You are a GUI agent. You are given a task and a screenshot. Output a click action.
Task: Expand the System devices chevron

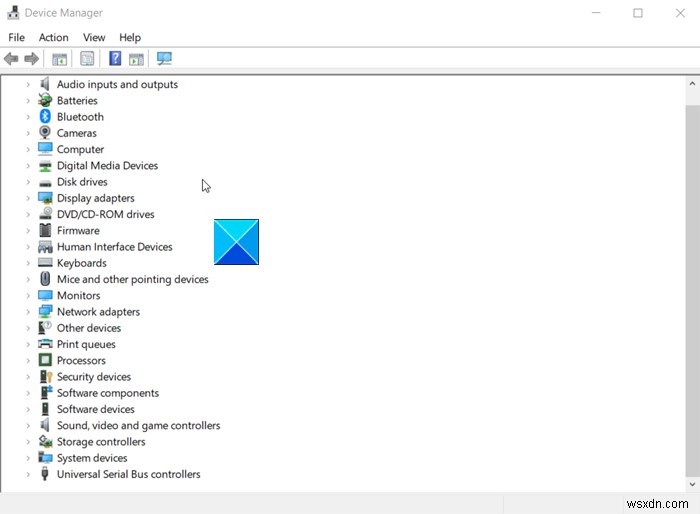28,458
